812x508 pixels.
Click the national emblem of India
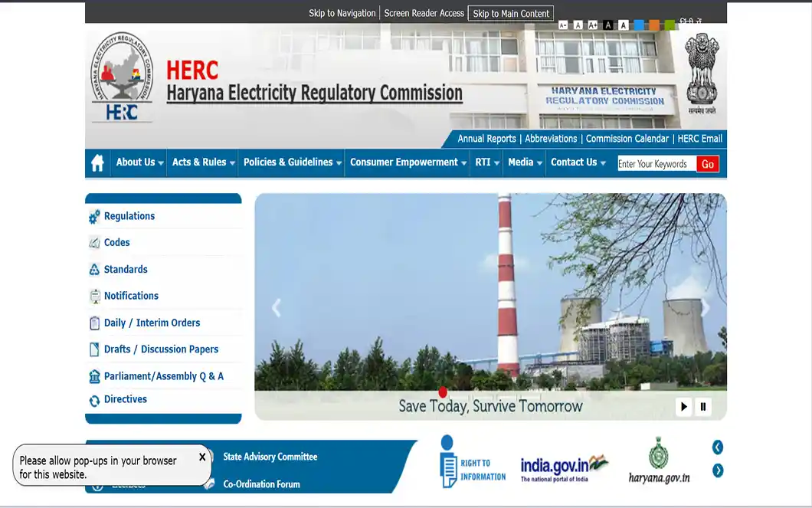(702, 74)
